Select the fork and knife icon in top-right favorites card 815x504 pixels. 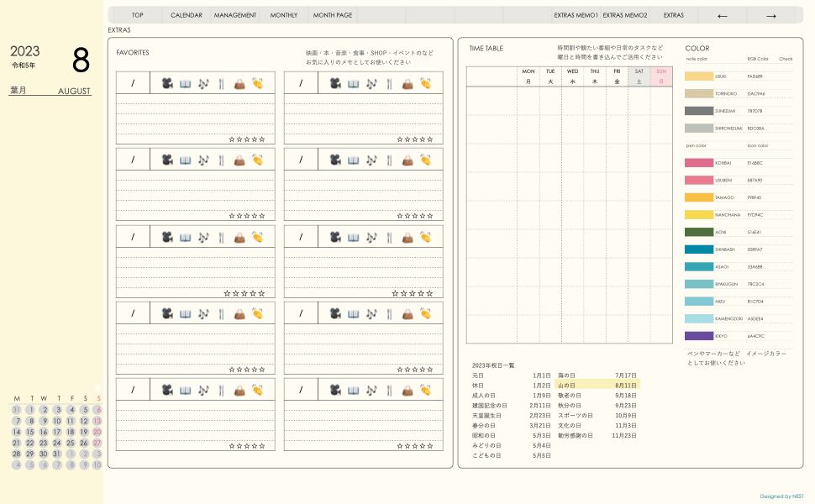[x=389, y=84]
